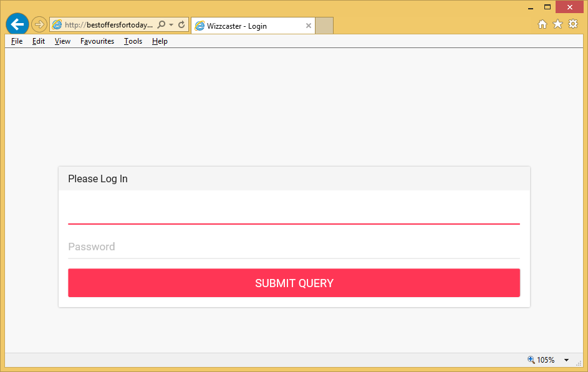Click the Please Log In heading

click(98, 179)
